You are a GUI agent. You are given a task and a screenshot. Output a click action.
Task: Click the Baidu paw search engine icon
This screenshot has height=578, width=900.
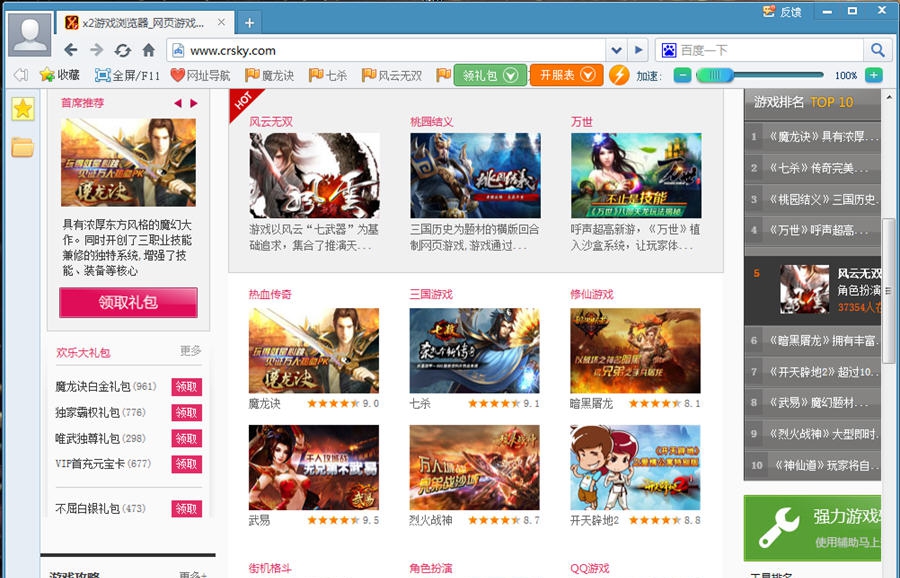tap(669, 51)
